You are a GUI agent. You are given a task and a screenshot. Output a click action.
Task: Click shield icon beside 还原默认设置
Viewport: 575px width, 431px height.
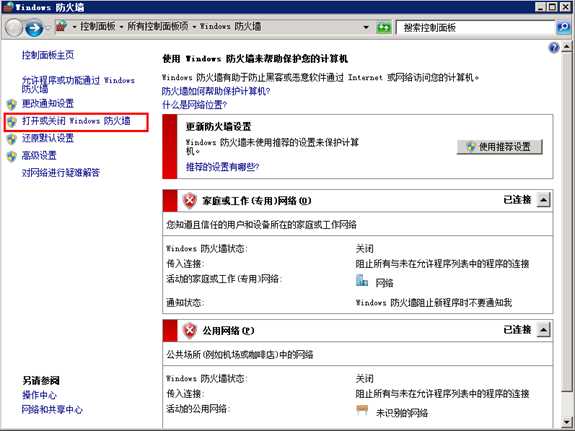click(12, 139)
